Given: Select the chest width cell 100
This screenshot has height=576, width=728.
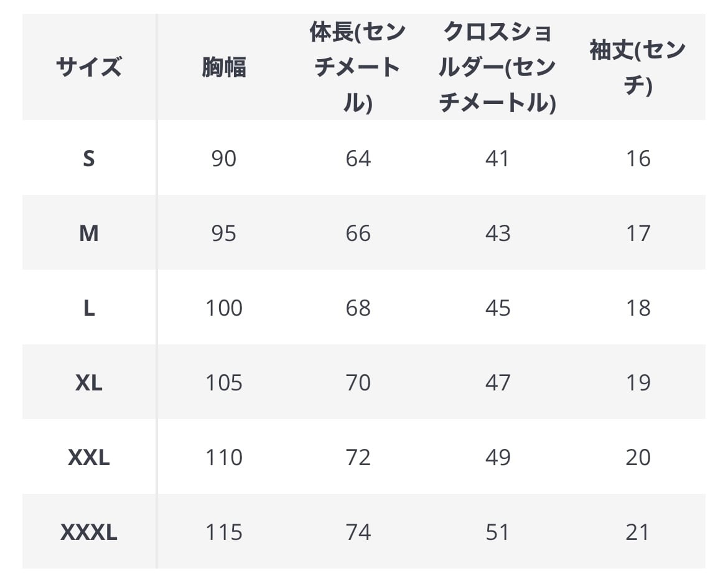Looking at the screenshot, I should pos(224,308).
